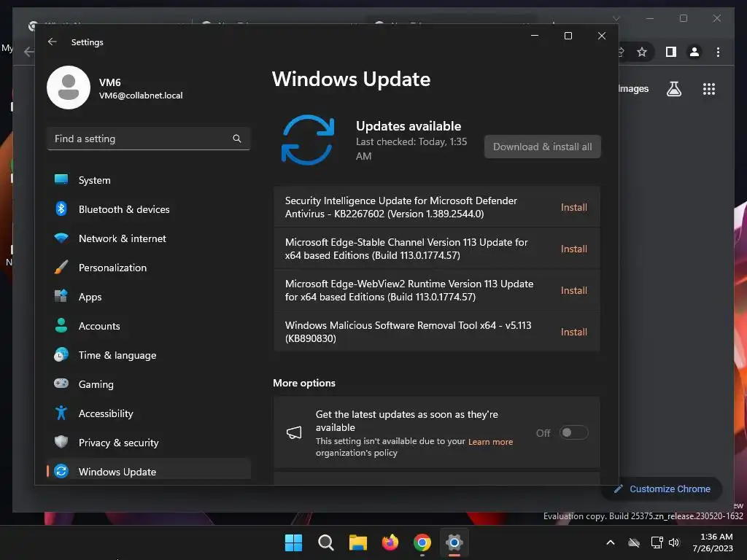
Task: Open Chrome side panel icon
Action: (671, 52)
